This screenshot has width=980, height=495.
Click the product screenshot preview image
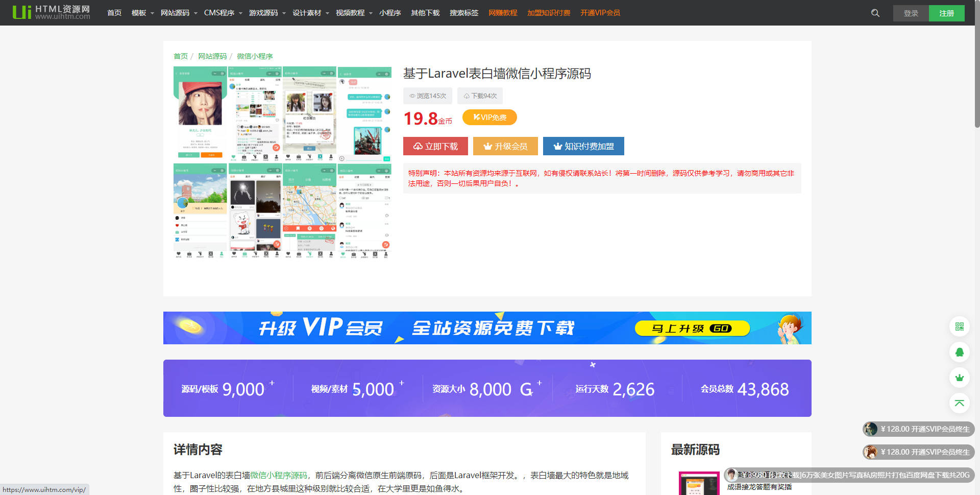(x=283, y=162)
